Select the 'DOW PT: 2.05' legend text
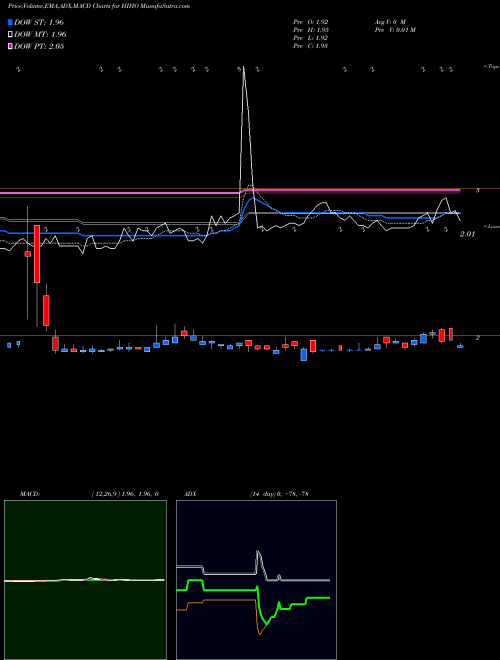This screenshot has width=500, height=660. (39, 46)
